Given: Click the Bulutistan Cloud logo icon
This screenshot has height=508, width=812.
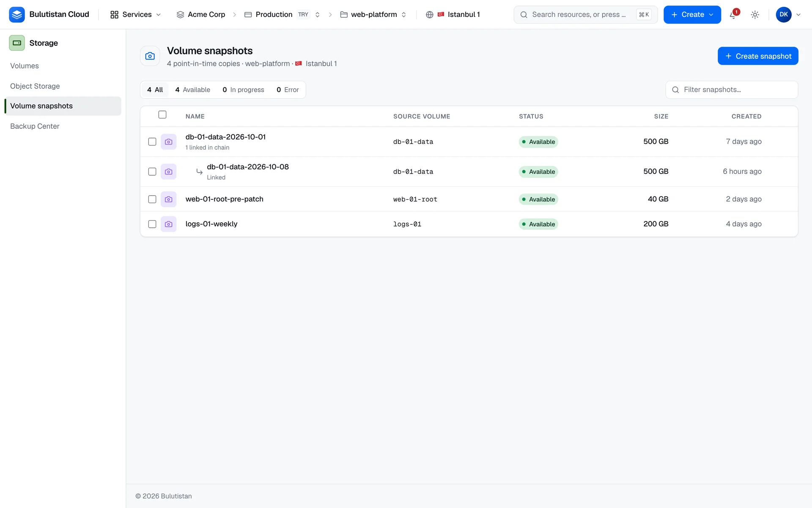Looking at the screenshot, I should (x=17, y=14).
